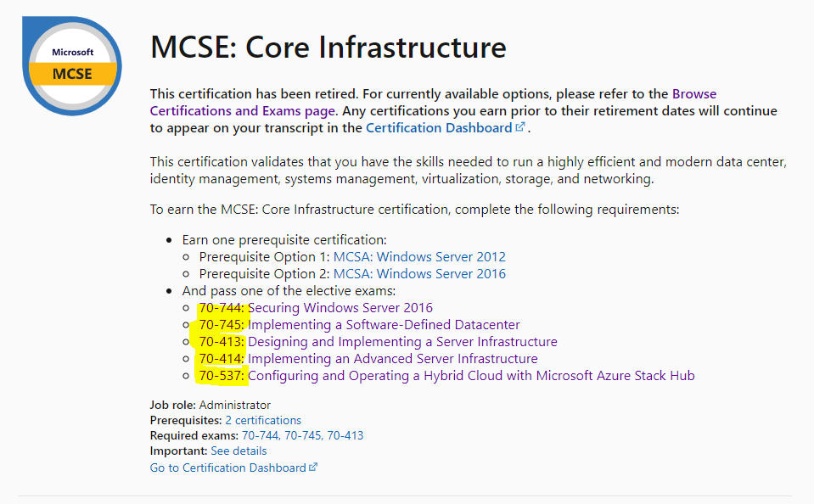Viewport: 814px width, 504px height.
Task: Click the external-link icon beside Go to Certification Dashboard
Action: tap(313, 468)
